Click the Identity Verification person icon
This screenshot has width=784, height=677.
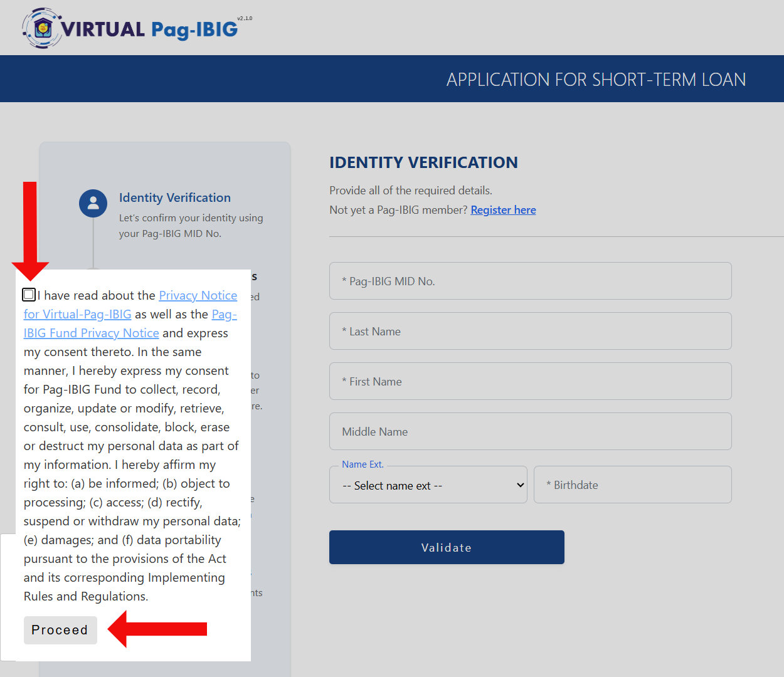point(93,203)
